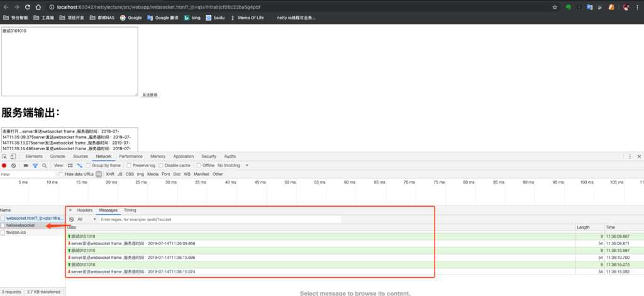
Task: Close the DevTools panel
Action: coord(639,156)
